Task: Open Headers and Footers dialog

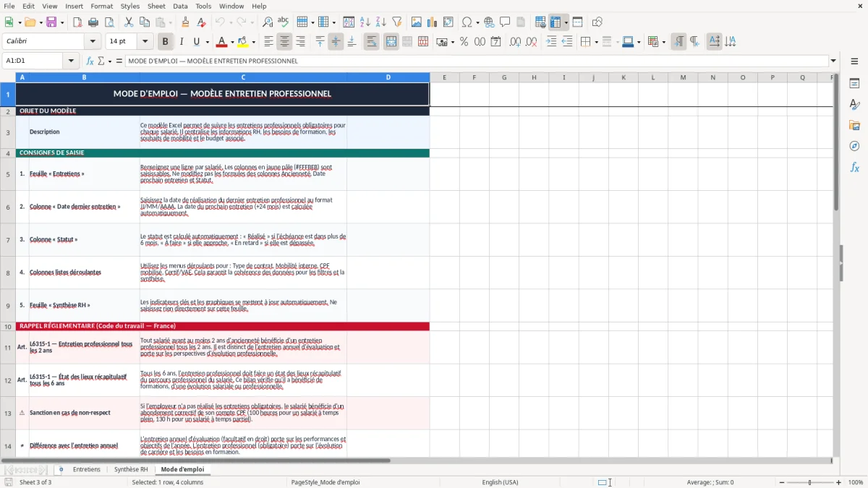Action: pos(521,22)
